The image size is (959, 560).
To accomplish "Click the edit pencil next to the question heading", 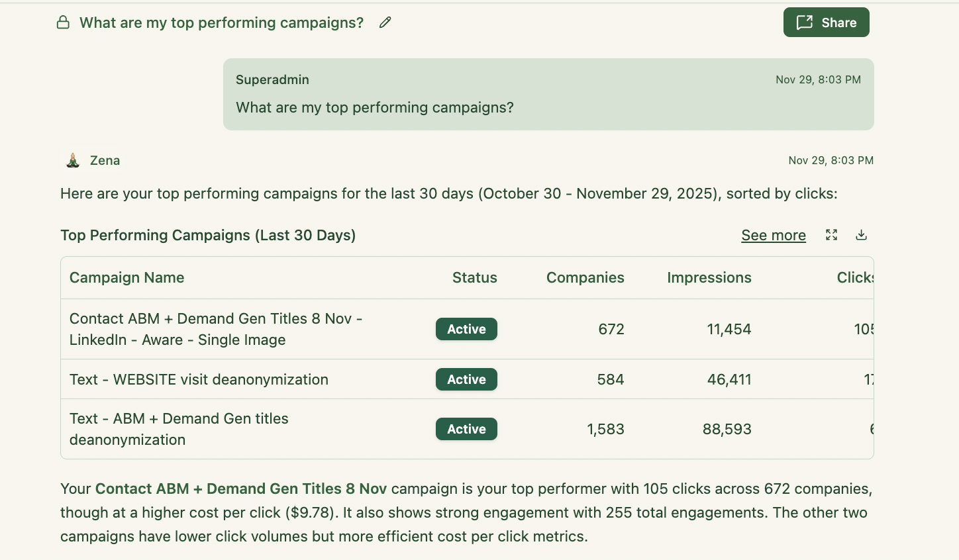I will coord(385,23).
